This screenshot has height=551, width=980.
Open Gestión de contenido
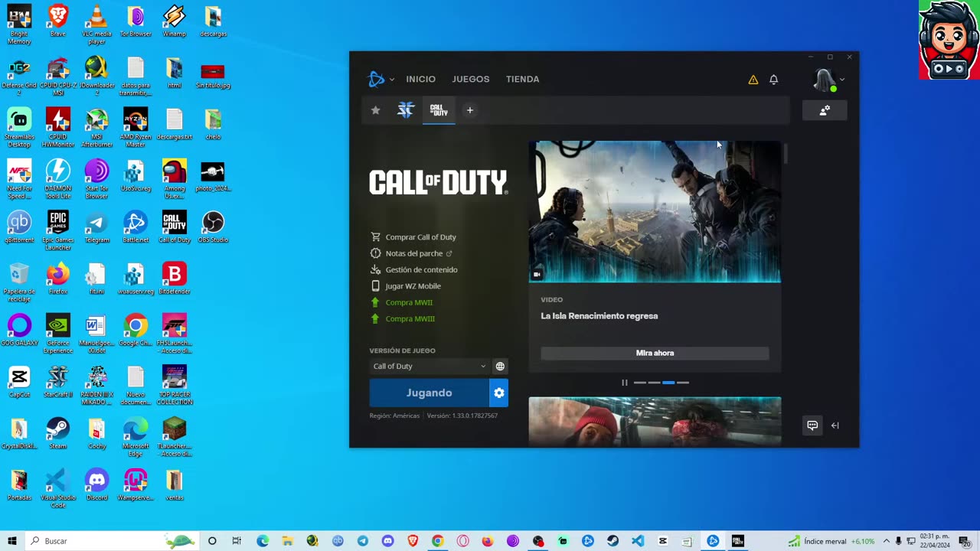coord(414,269)
